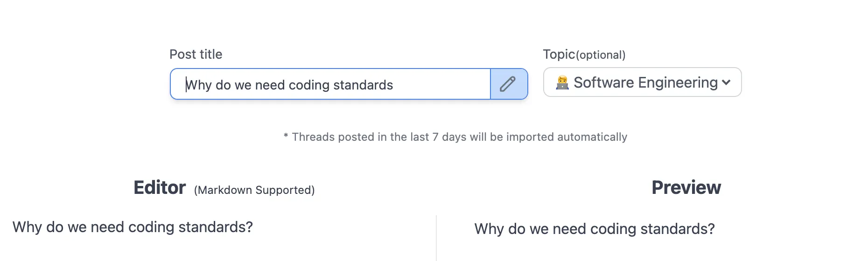The image size is (868, 261).
Task: Click the word 'coding' in title field
Action: click(309, 85)
